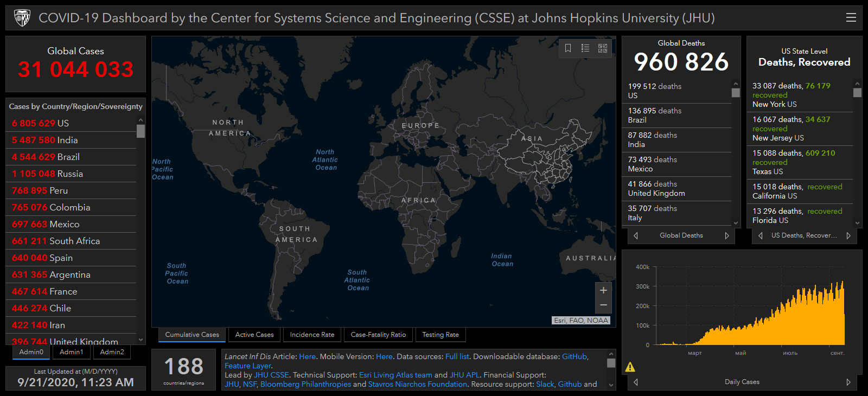
Task: Switch to the Admin0 tab
Action: point(31,352)
